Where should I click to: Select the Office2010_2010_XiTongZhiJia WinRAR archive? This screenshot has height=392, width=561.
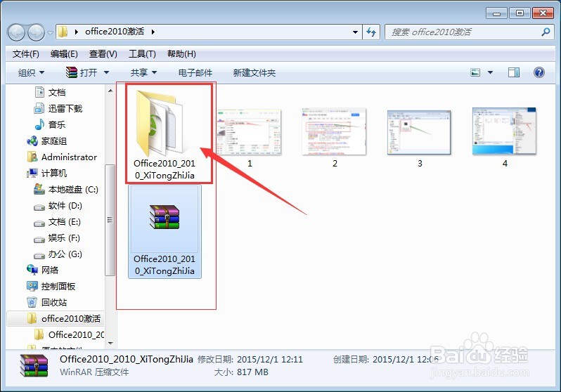point(165,232)
